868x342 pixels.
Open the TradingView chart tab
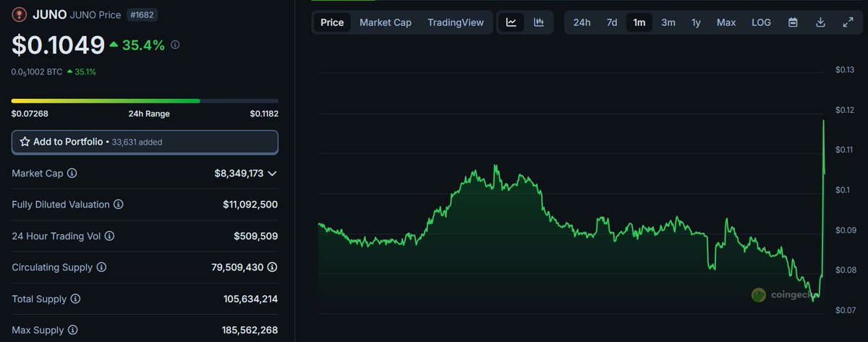coord(456,22)
